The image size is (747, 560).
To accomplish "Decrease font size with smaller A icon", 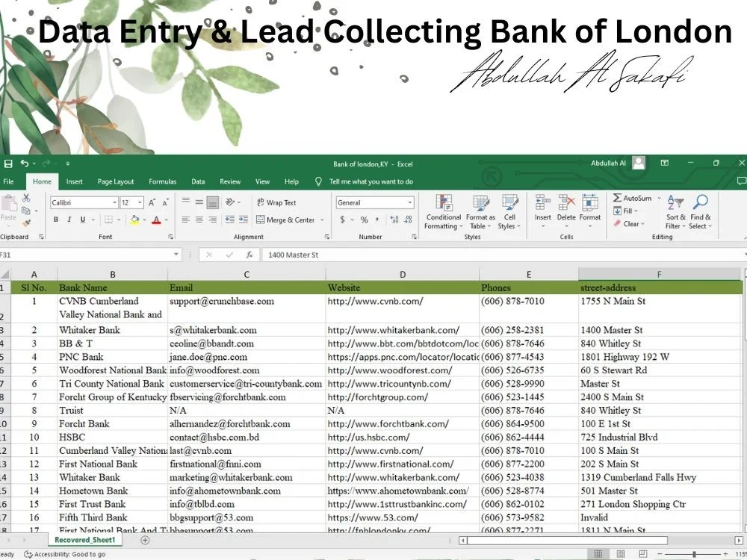I will [165, 203].
